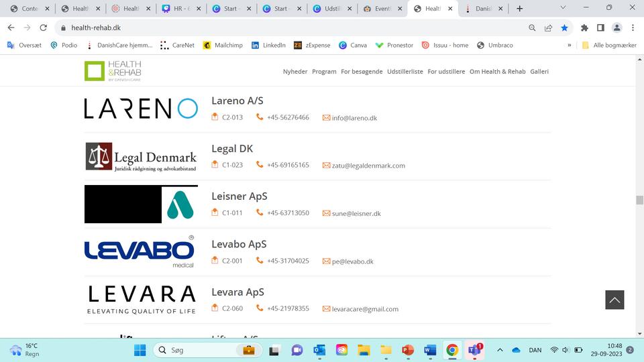This screenshot has width=644, height=362.
Task: Open the Nyheder menu item
Action: 295,72
